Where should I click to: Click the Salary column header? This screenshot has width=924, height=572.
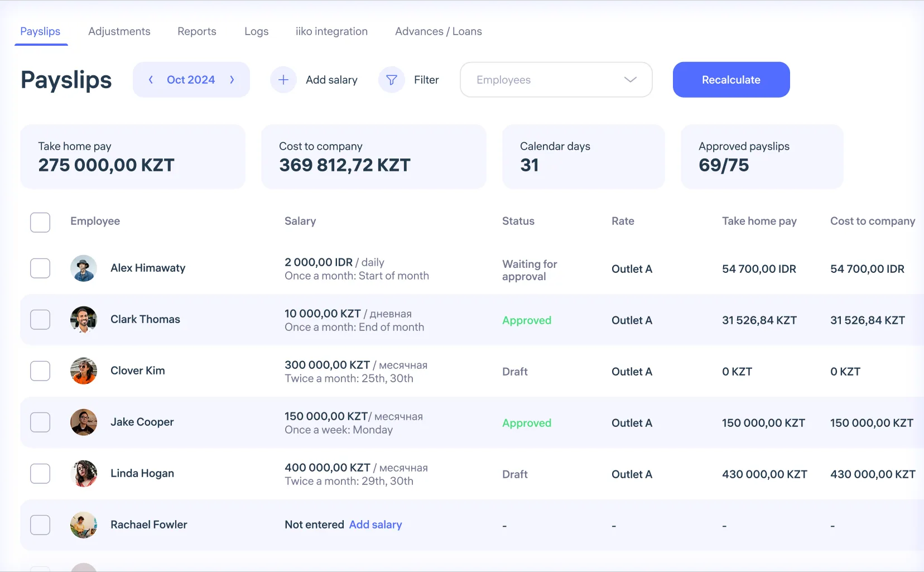coord(300,221)
